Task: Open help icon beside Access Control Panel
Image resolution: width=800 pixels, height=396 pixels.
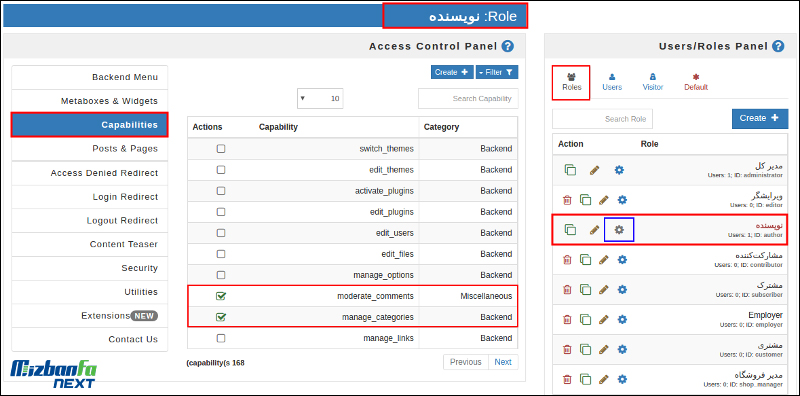Action: coord(507,46)
